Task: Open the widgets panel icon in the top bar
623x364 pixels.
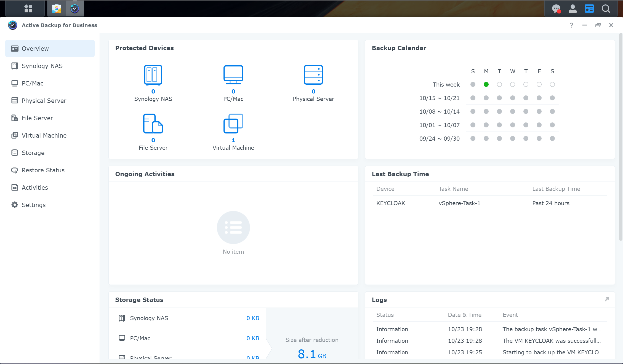Action: tap(589, 9)
